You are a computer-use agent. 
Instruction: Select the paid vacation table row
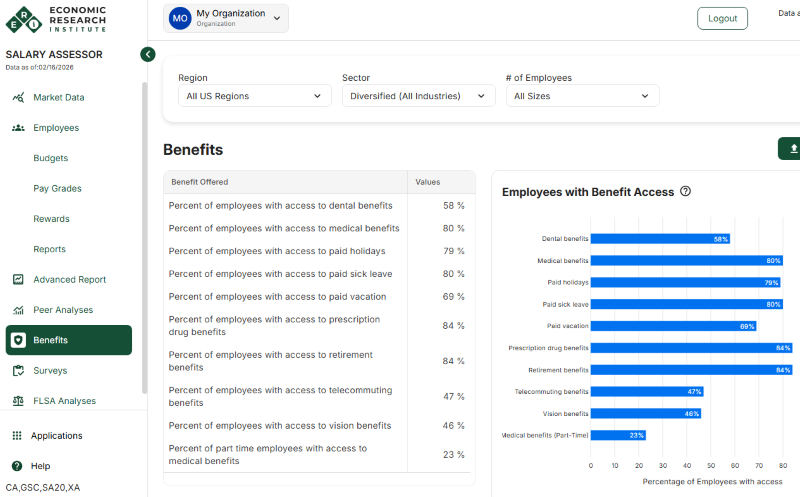tap(319, 296)
